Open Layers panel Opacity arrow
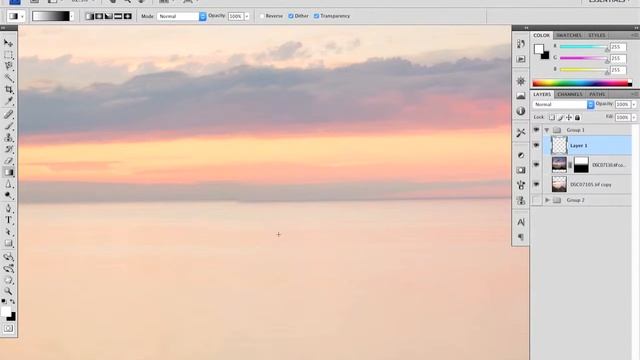This screenshot has width=640, height=360. [x=634, y=105]
